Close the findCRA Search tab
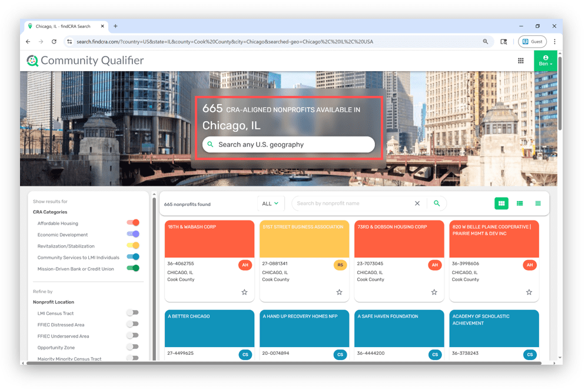This screenshot has height=390, width=588. pyautogui.click(x=102, y=26)
